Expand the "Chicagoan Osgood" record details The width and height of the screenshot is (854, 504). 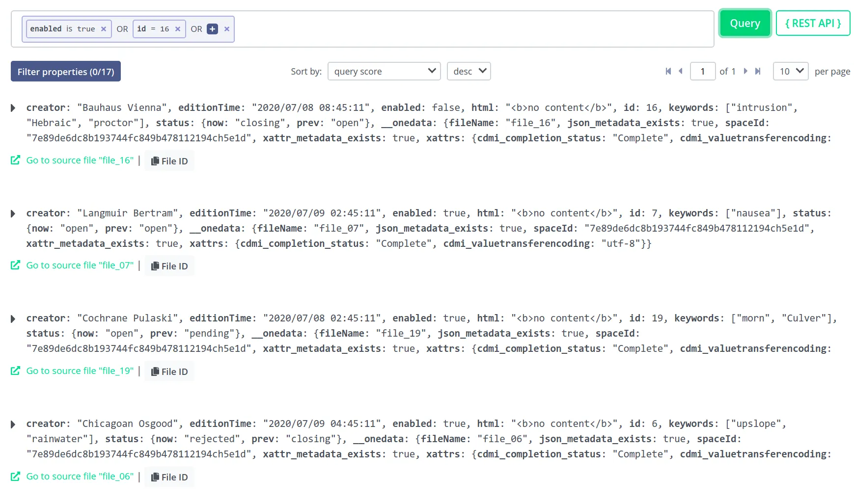pyautogui.click(x=13, y=424)
